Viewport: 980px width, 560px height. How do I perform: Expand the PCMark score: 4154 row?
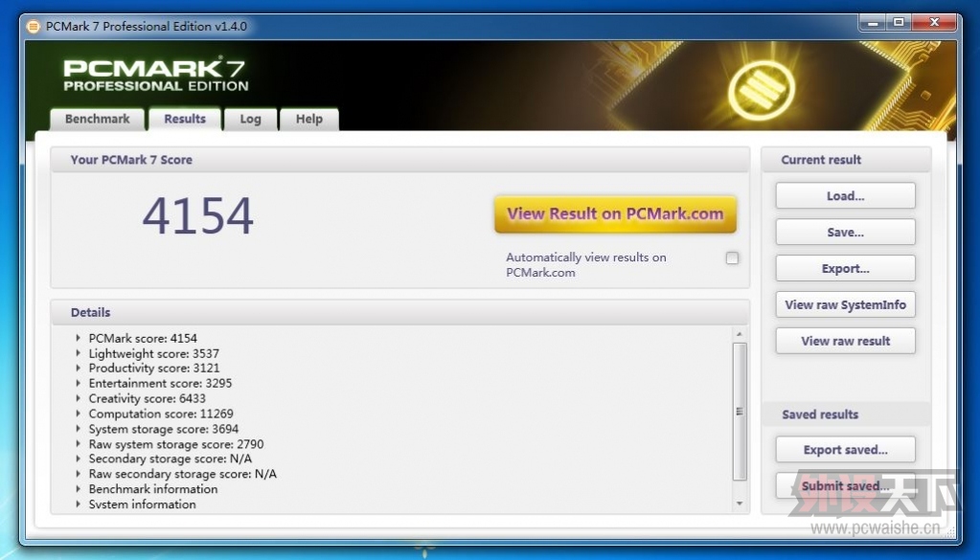pos(79,338)
